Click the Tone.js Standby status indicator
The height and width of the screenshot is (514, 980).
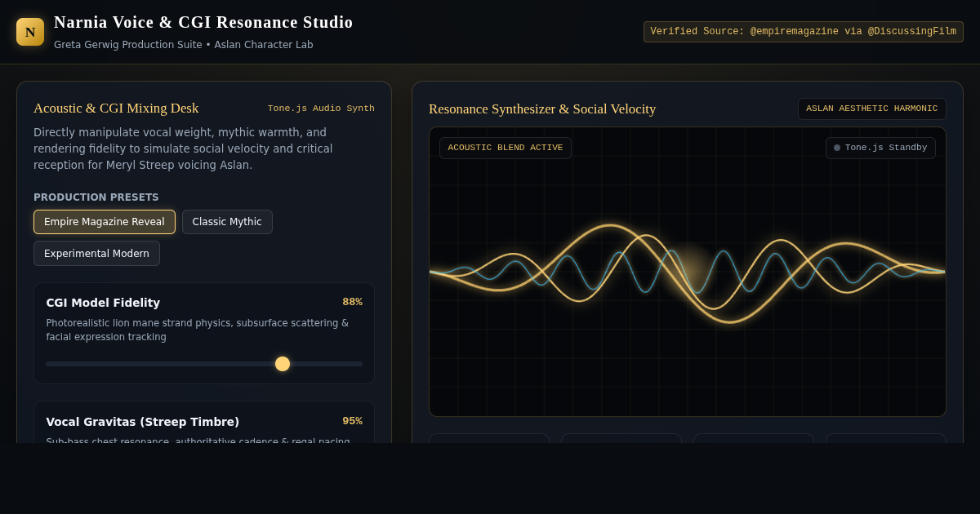tap(880, 148)
